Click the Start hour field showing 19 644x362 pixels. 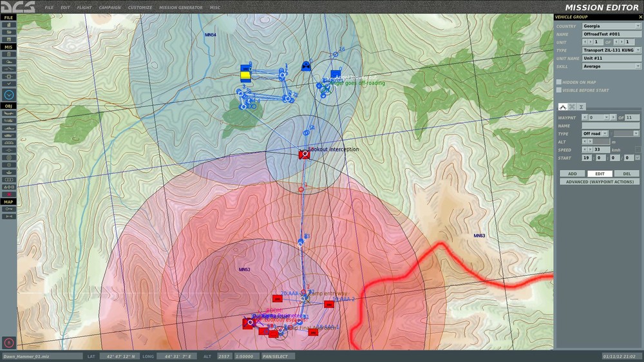click(587, 158)
